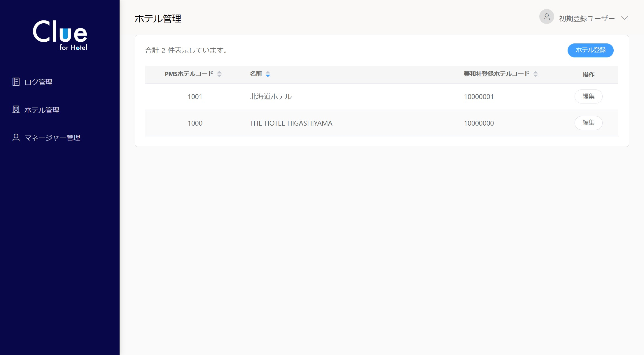Click the hotel management building icon
644x355 pixels.
(16, 110)
